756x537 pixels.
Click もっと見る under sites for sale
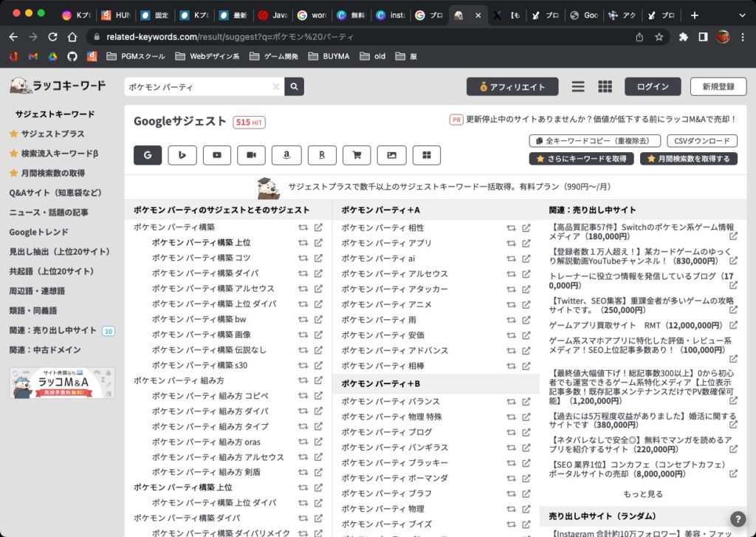click(643, 494)
